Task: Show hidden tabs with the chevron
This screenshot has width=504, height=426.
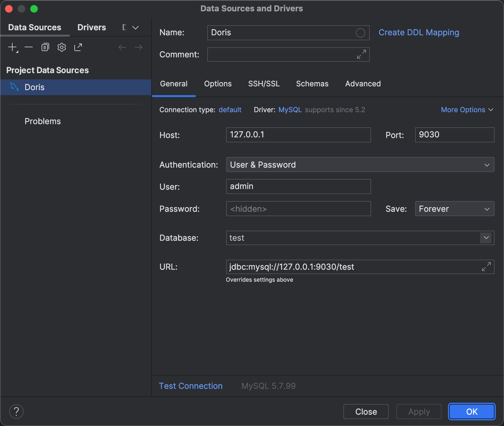Action: click(x=135, y=28)
